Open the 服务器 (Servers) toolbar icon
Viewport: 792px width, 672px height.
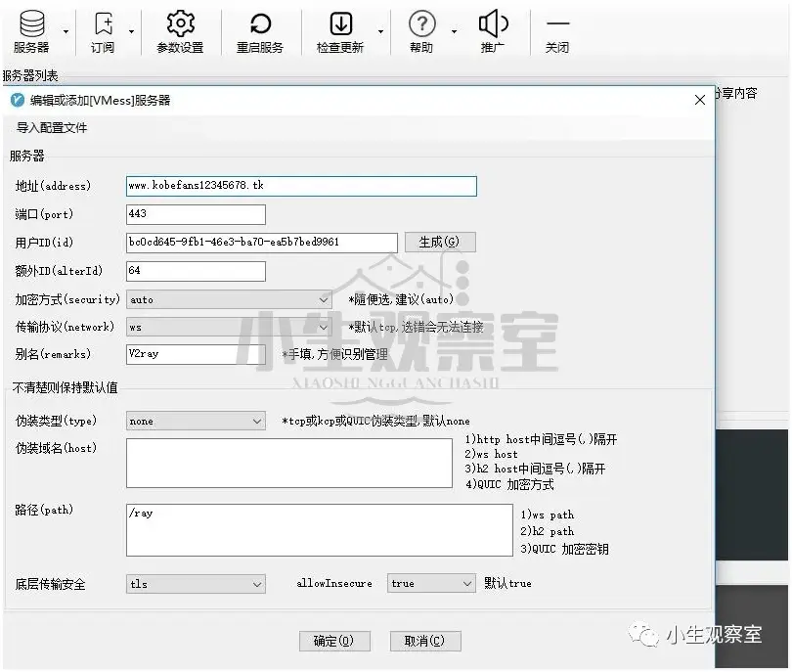(x=31, y=31)
